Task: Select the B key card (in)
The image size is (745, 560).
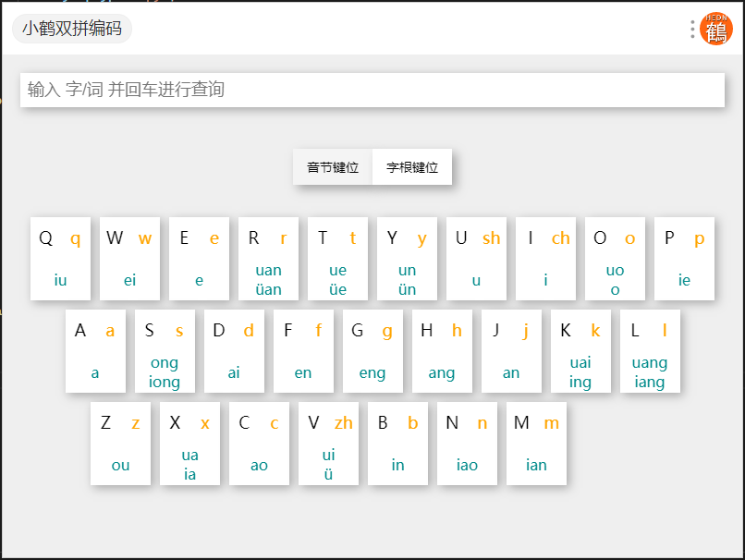Action: 398,444
